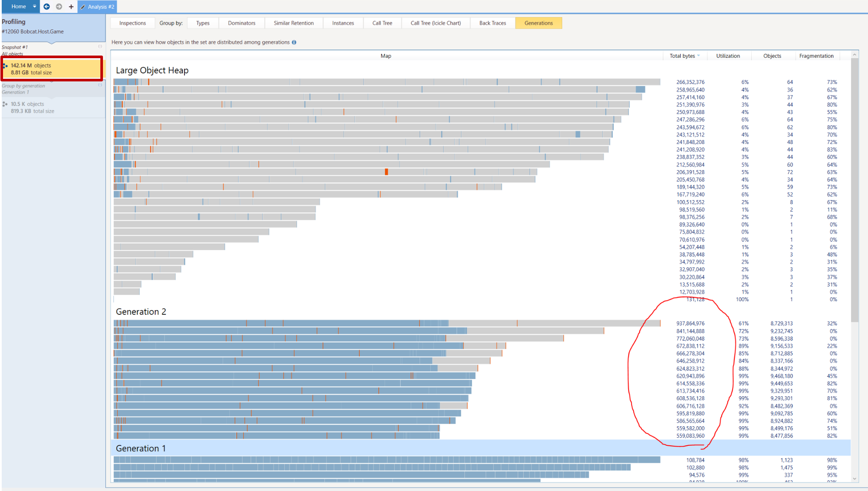Select the Back Traces tab
Screen dimensions: 868x491
(492, 23)
